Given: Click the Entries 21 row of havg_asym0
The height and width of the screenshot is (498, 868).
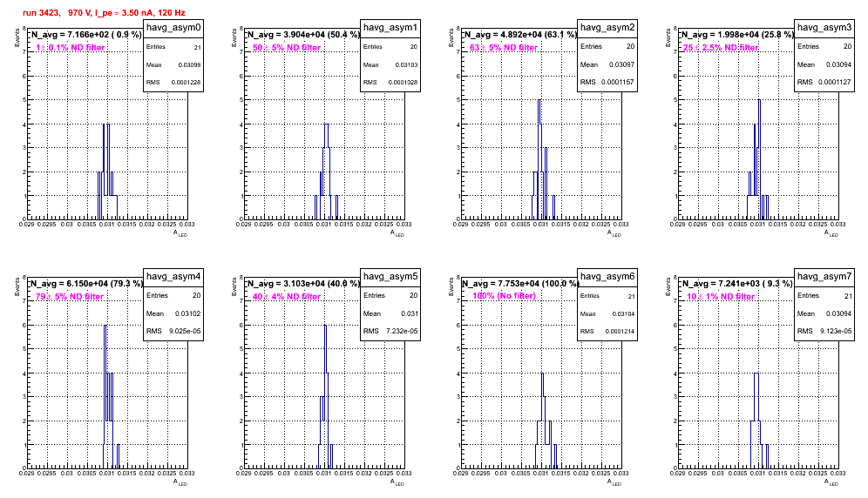Looking at the screenshot, I should point(173,47).
